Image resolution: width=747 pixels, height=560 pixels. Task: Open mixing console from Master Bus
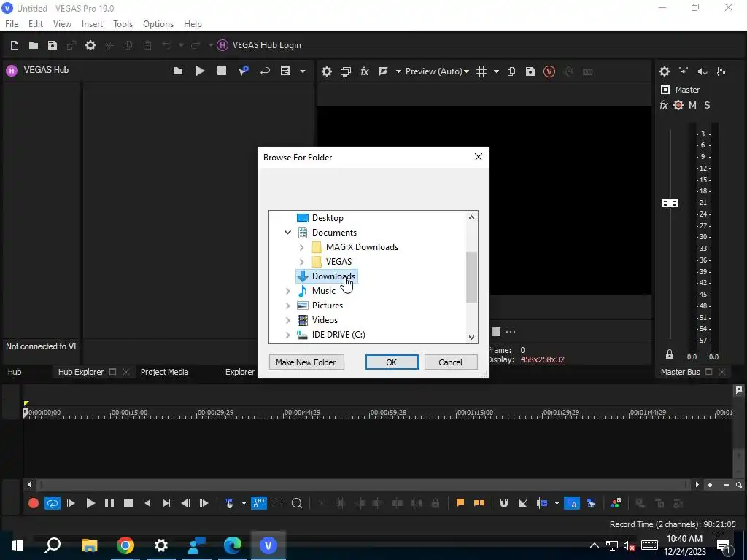[x=721, y=71]
